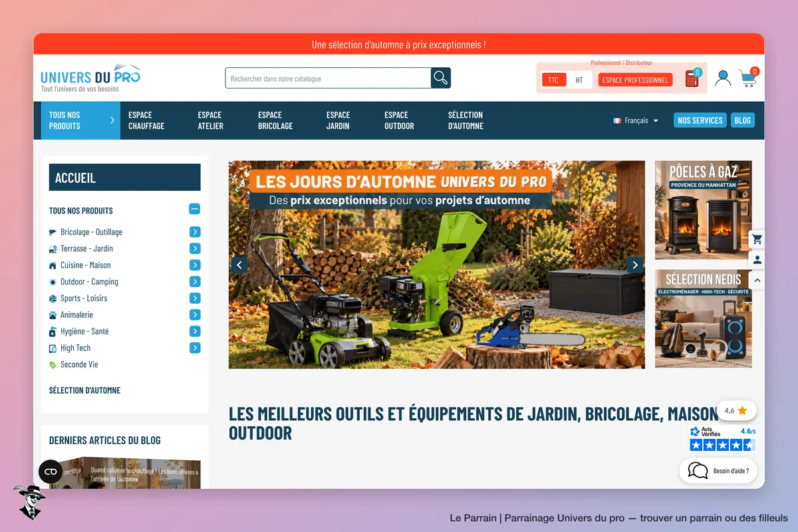Click the Terrasse - Jardin category icon

pyautogui.click(x=53, y=249)
